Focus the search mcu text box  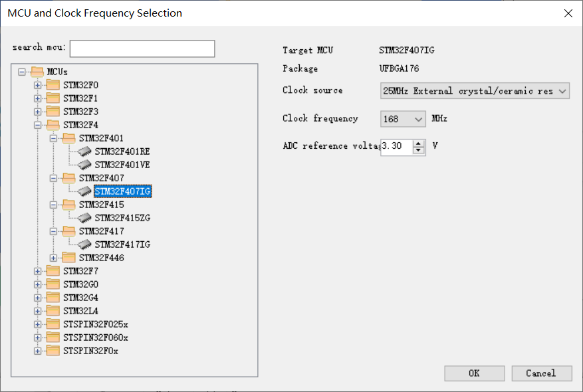[x=142, y=49]
